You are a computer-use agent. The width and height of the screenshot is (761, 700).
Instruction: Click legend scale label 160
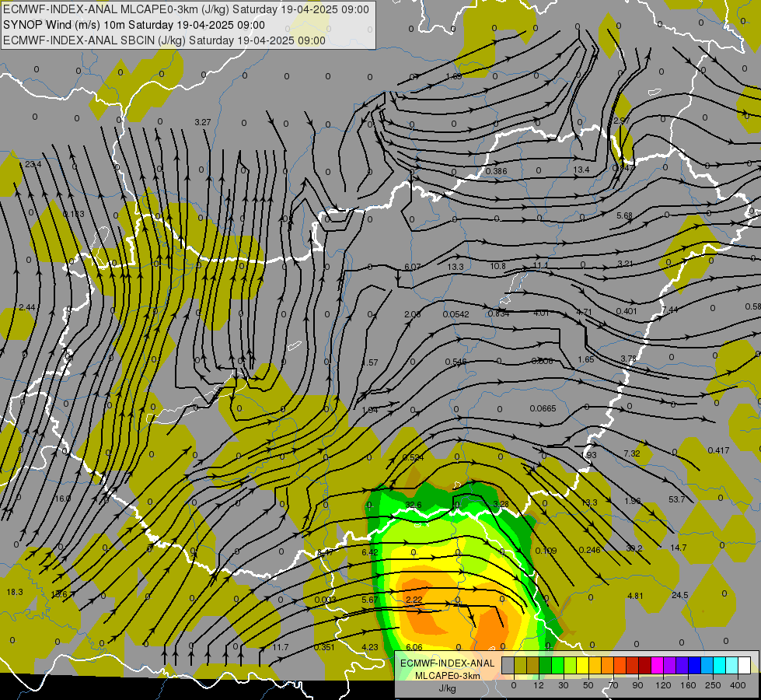(x=688, y=685)
